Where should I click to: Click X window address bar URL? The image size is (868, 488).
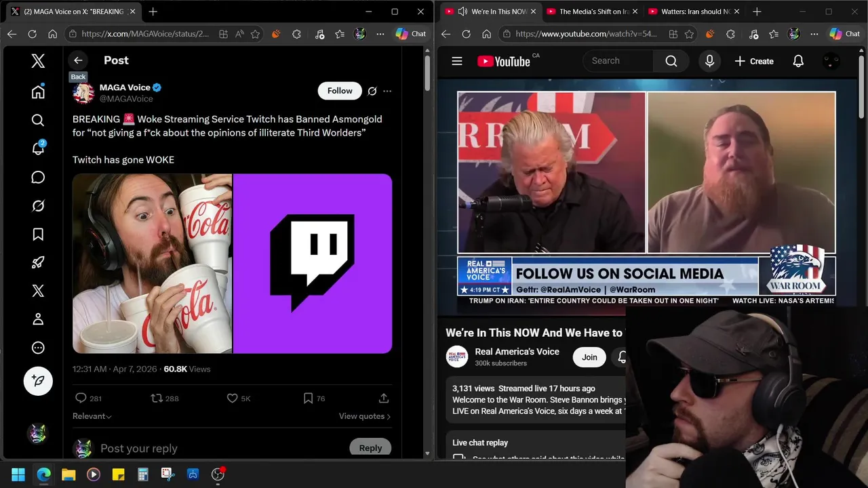145,34
